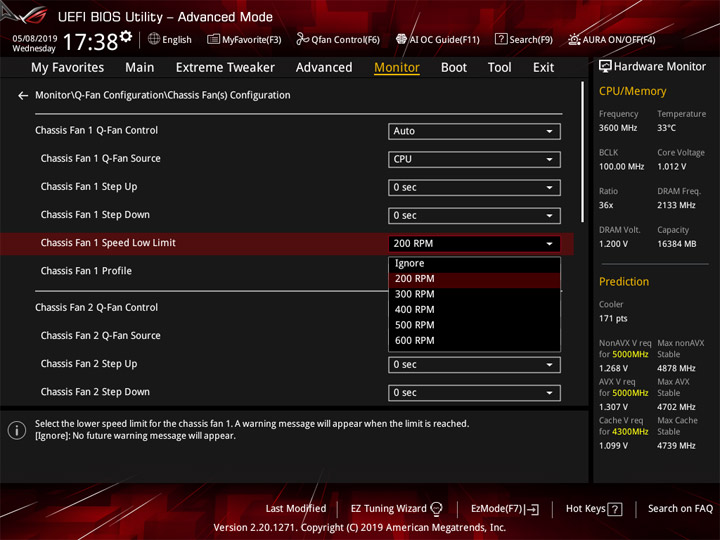The image size is (720, 540).
Task: Switch to the Advanced tab
Action: coord(324,68)
